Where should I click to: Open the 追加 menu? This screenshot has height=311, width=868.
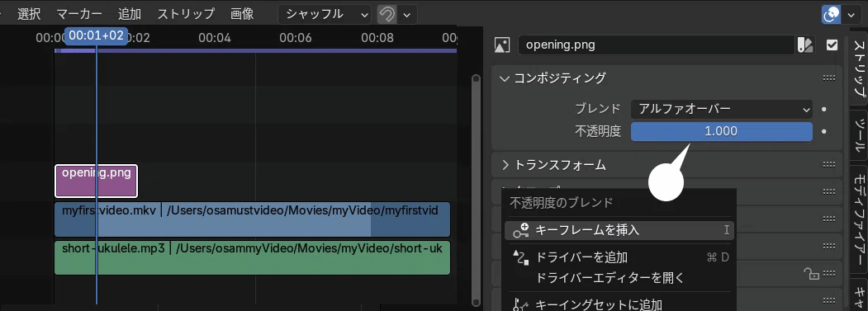pos(130,14)
